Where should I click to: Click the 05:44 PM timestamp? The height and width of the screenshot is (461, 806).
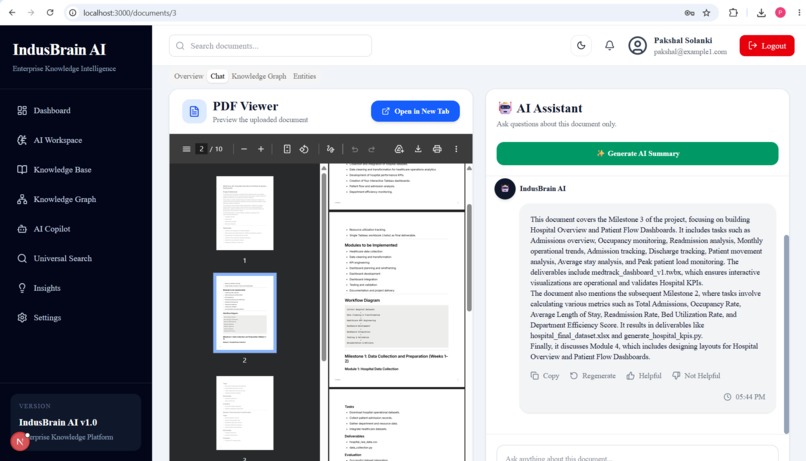[744, 397]
